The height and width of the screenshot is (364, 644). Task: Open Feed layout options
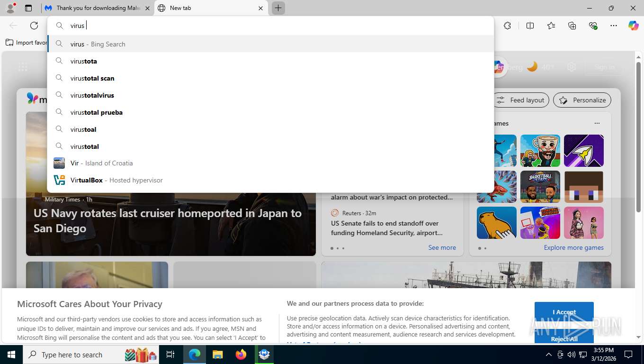tap(521, 100)
